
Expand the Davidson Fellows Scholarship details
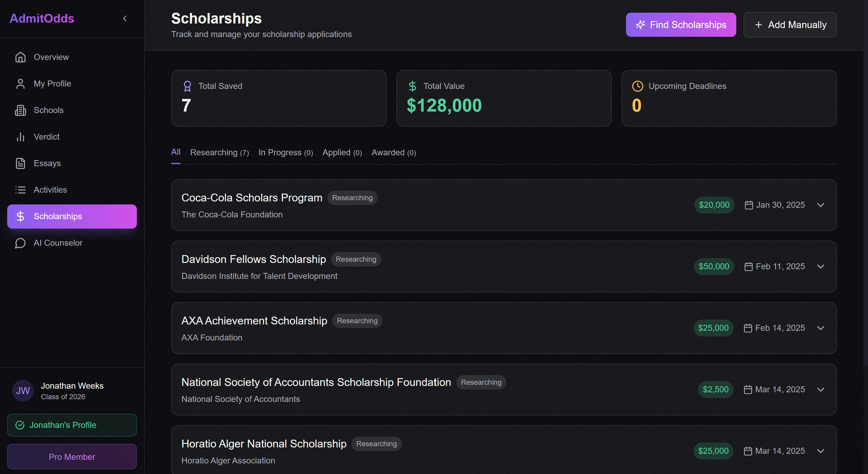coord(820,267)
